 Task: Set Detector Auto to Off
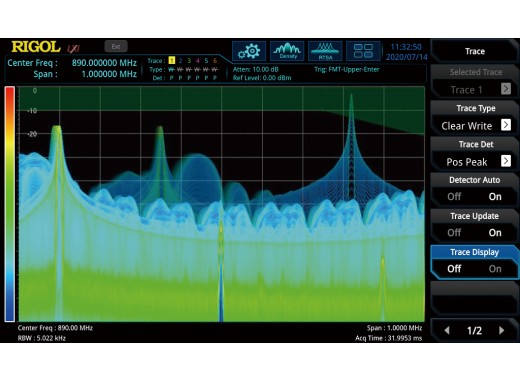(x=454, y=197)
